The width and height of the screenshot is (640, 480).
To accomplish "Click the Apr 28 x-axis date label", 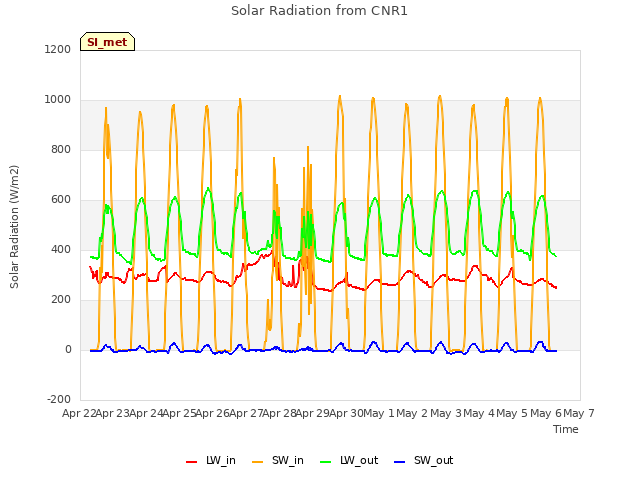I will 280,413.
